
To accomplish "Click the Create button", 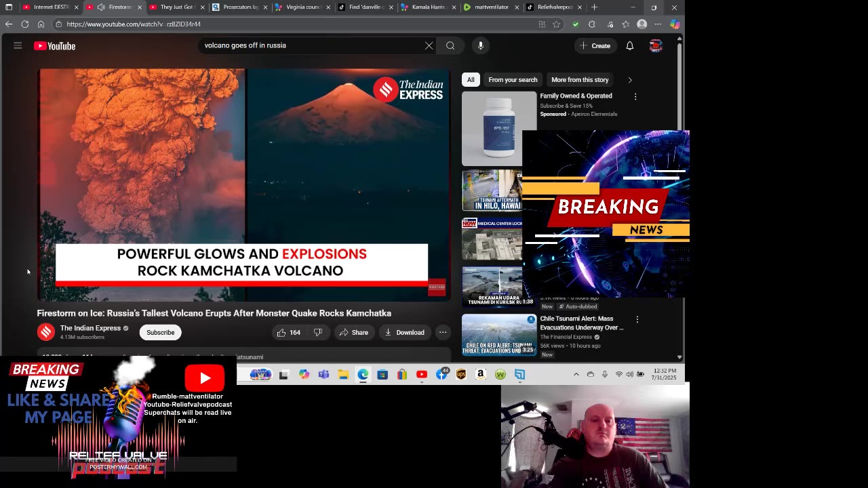I will (x=595, y=45).
